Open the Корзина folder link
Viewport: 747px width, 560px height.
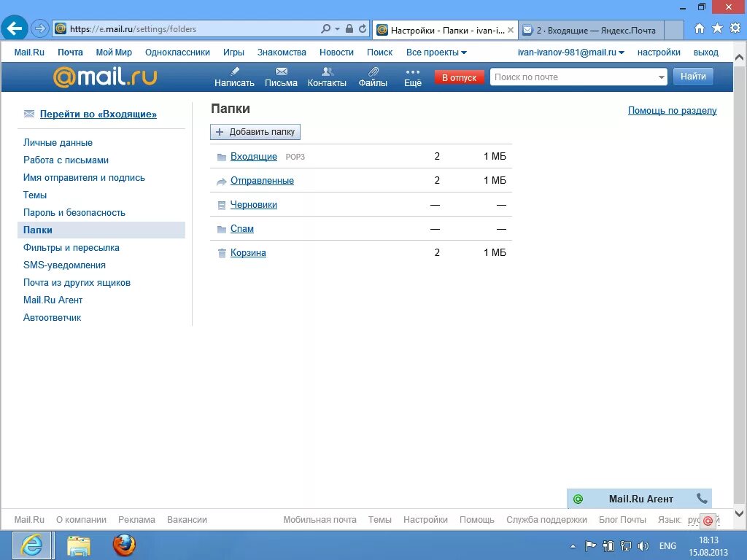248,253
